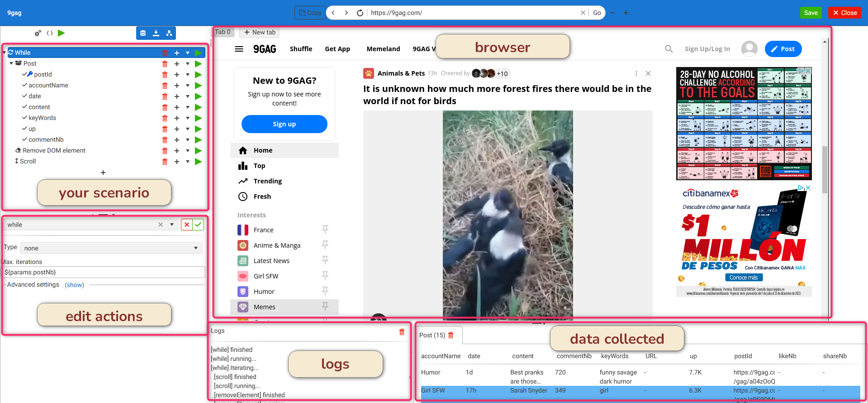Cancel edit with red X button
Viewport: 868px width, 403px height.
coord(186,225)
